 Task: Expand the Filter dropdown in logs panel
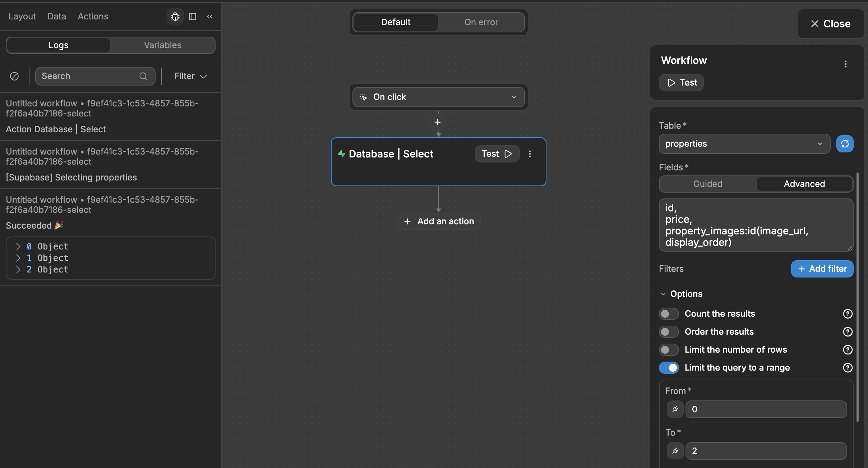click(190, 75)
